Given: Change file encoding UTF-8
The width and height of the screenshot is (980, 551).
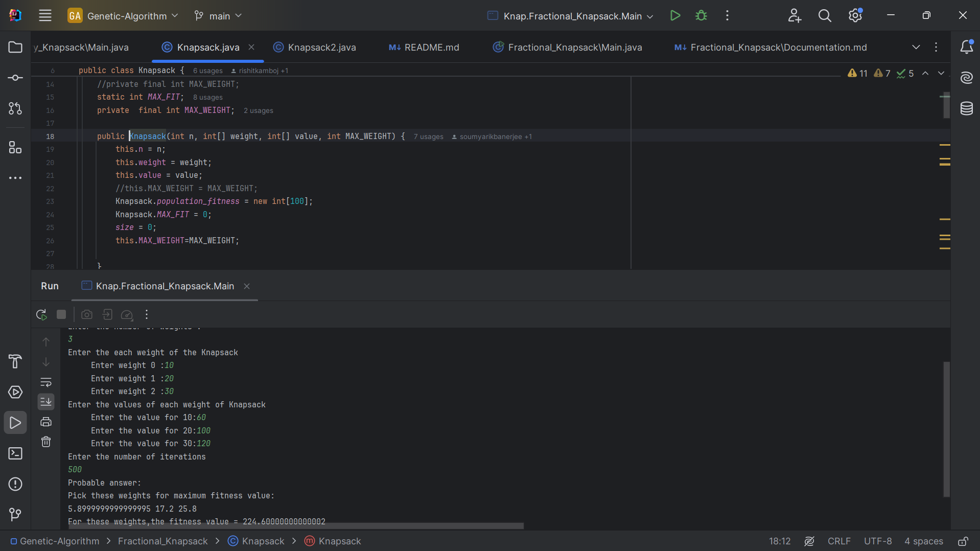Looking at the screenshot, I should click(x=878, y=541).
